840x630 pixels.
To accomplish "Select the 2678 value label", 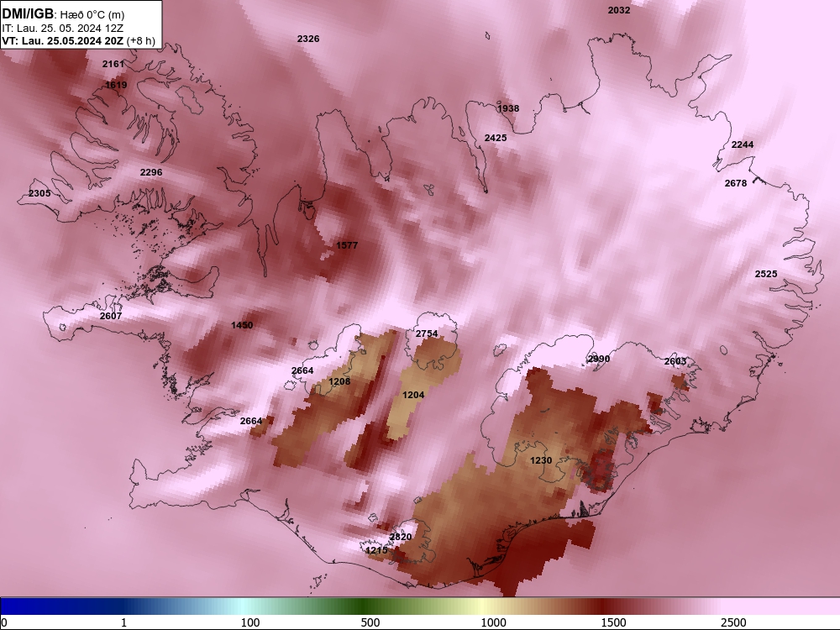I will point(736,183).
